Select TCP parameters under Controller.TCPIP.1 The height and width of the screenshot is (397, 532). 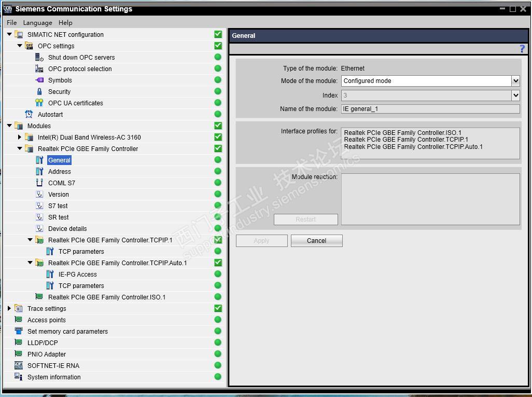point(81,252)
